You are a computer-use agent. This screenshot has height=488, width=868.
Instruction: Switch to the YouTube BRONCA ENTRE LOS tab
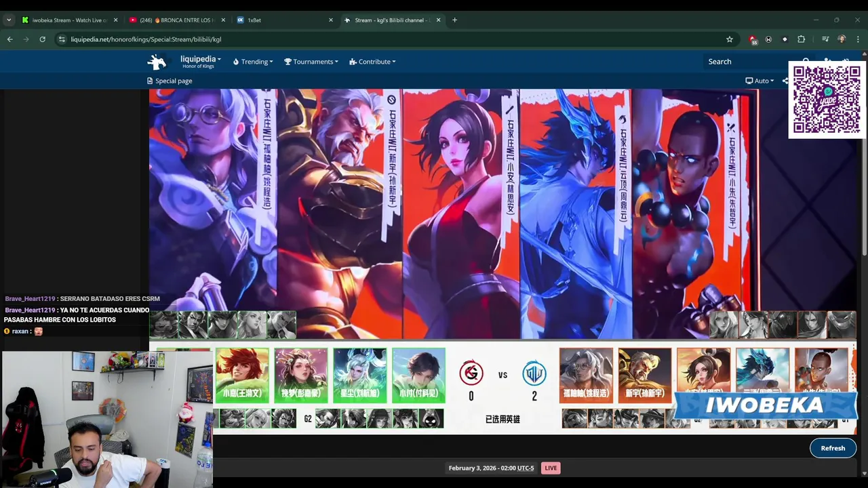pos(178,20)
